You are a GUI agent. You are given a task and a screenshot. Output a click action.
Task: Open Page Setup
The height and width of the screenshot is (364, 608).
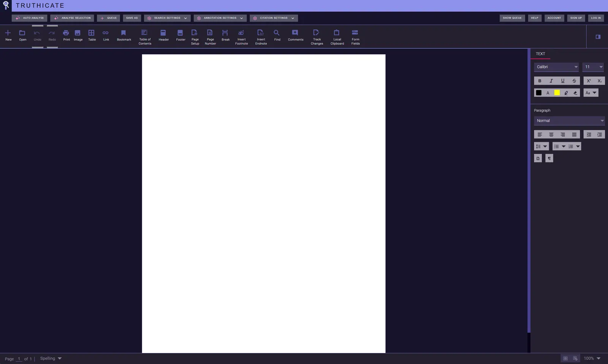[195, 37]
